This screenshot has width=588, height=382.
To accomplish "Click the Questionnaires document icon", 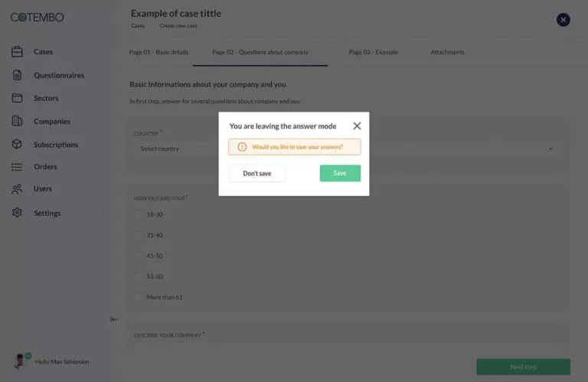I will pyautogui.click(x=17, y=75).
